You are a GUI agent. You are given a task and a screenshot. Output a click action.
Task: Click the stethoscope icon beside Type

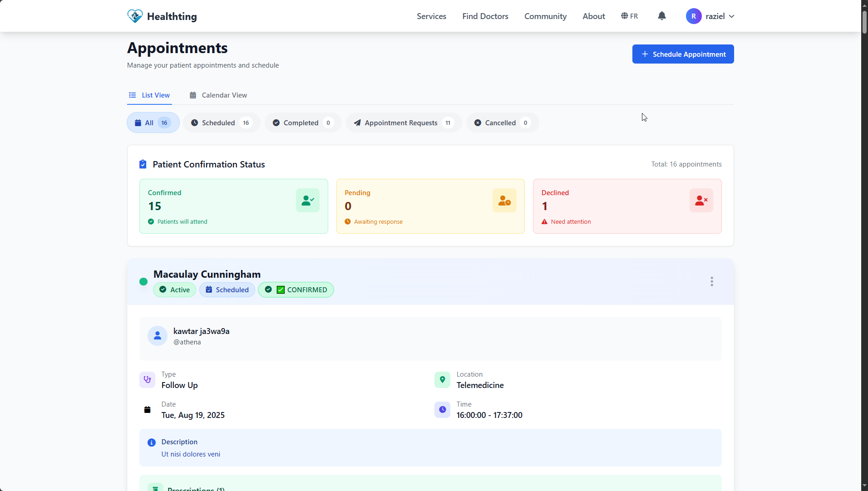147,380
